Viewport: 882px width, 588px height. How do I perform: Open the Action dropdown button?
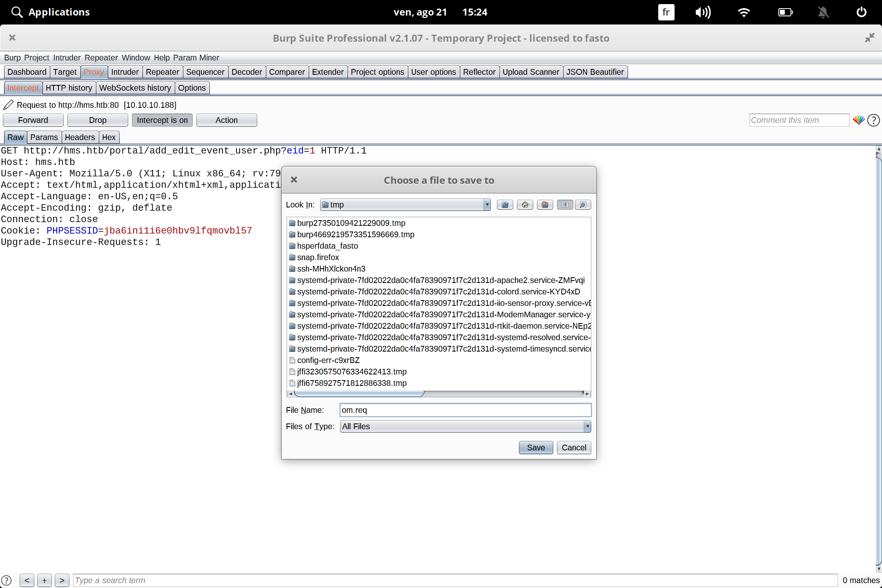point(227,120)
